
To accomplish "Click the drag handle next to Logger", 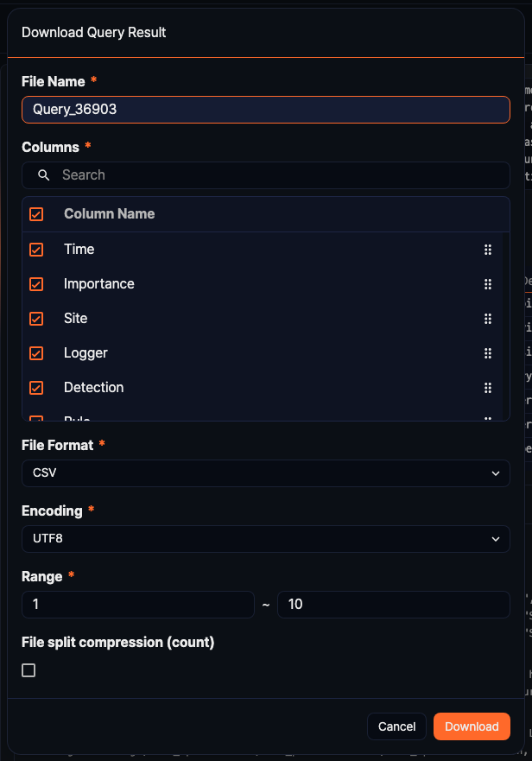I will 488,352.
